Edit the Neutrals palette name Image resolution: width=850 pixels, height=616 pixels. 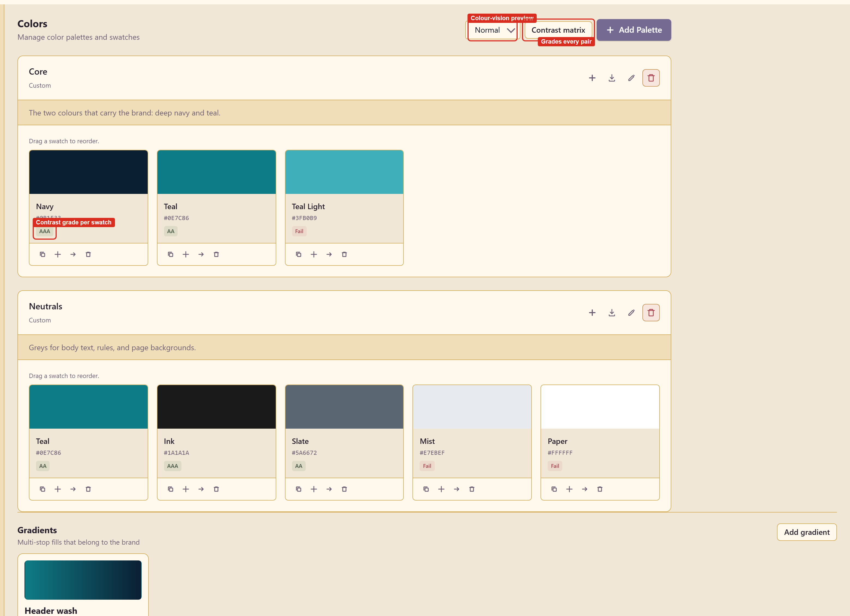coord(631,313)
